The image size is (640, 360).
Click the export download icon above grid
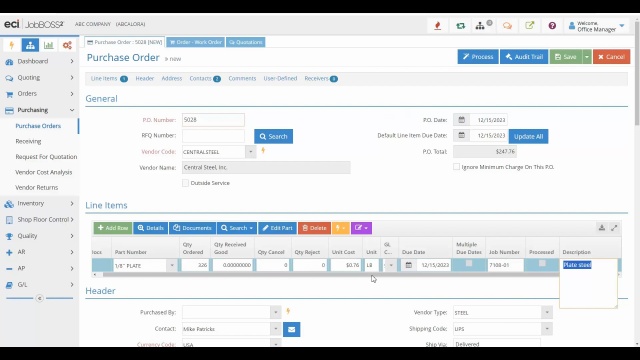pos(602,228)
